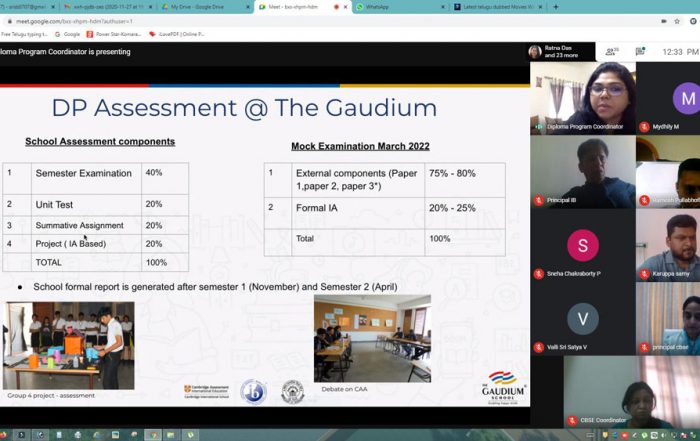The width and height of the screenshot is (700, 441).
Task: Click the 'Mock Examination March 2022' heading
Action: coord(360,146)
